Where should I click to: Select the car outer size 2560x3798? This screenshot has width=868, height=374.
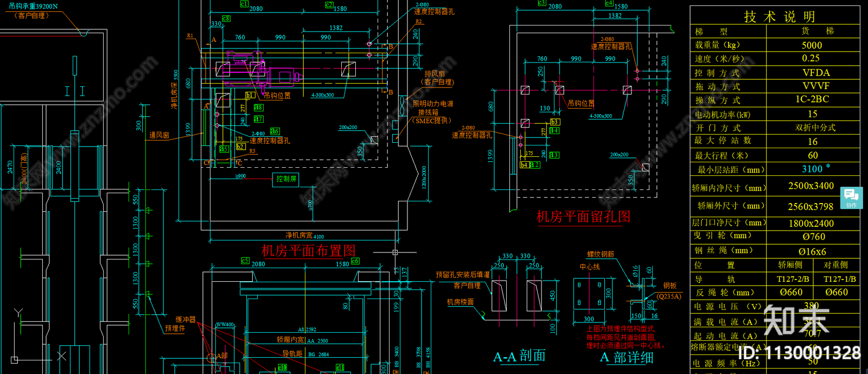coord(810,206)
